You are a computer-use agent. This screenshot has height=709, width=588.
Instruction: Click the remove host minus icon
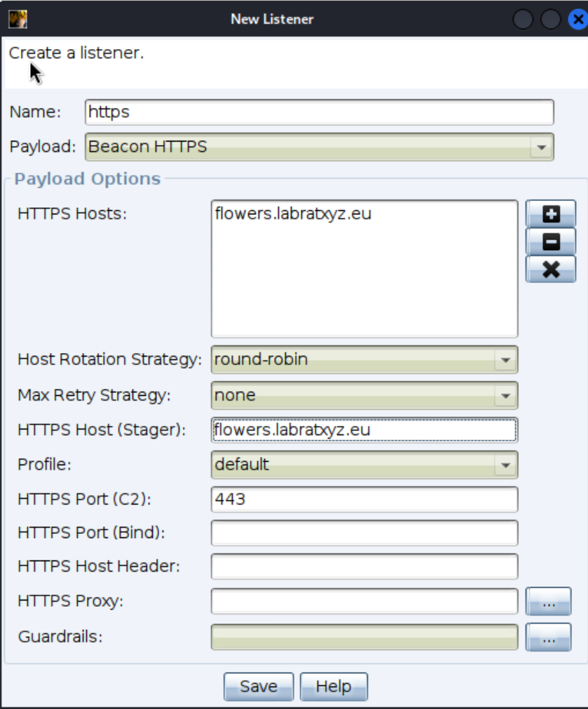[550, 242]
